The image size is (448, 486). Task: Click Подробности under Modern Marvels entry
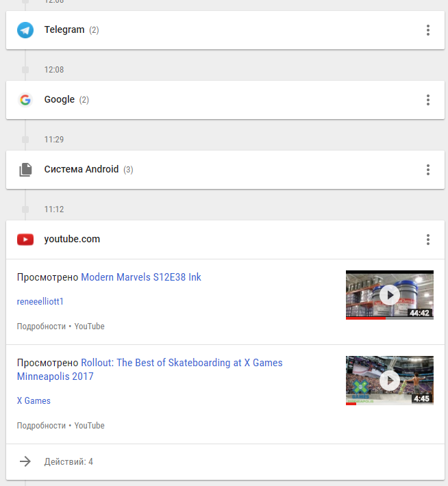tap(41, 327)
